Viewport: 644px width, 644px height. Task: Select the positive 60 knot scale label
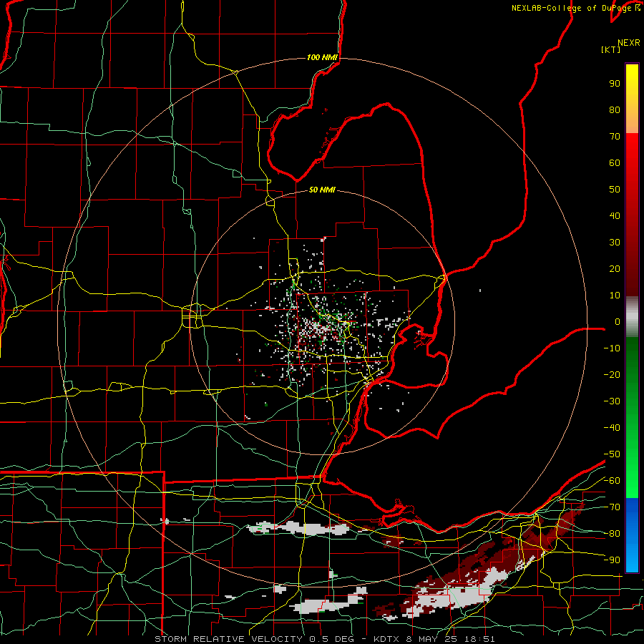pos(615,162)
